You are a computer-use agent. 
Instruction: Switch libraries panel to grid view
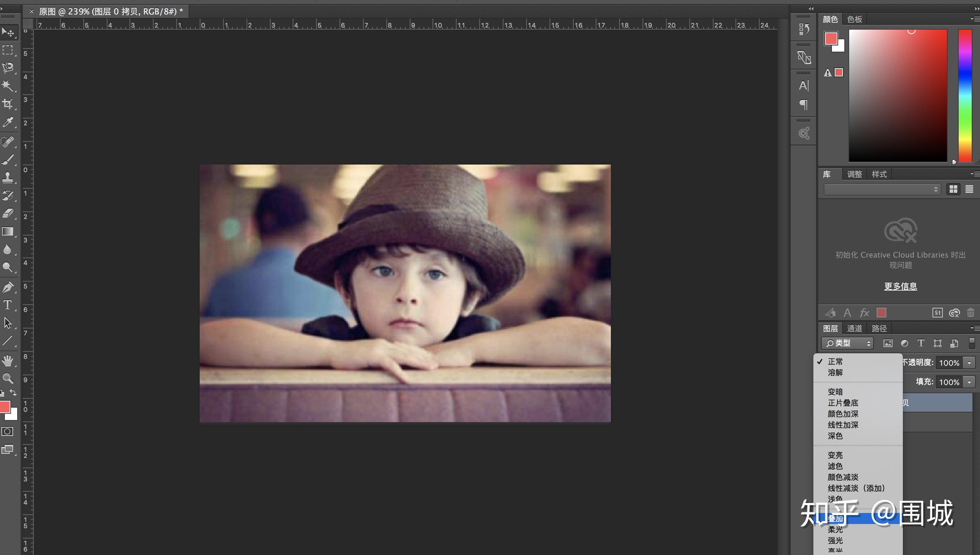click(953, 189)
